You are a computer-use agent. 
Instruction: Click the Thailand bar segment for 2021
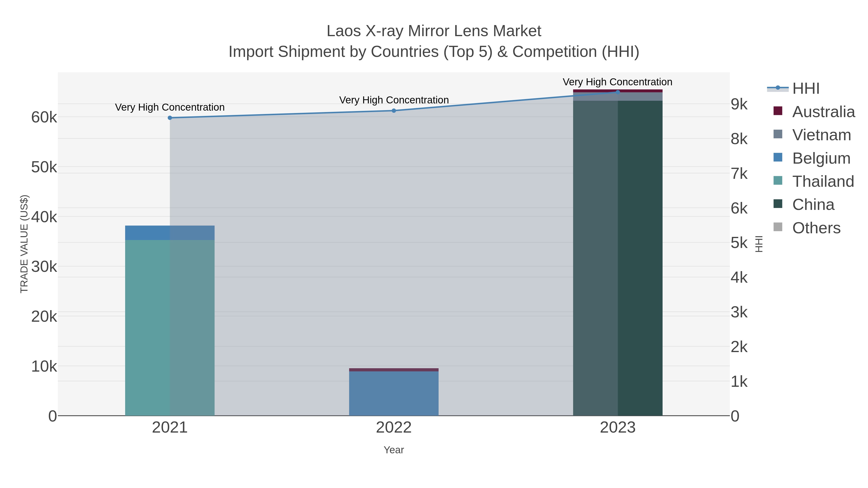170,328
